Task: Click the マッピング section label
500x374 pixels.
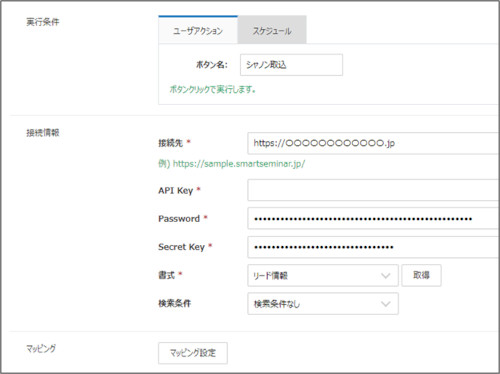Action: [x=41, y=349]
